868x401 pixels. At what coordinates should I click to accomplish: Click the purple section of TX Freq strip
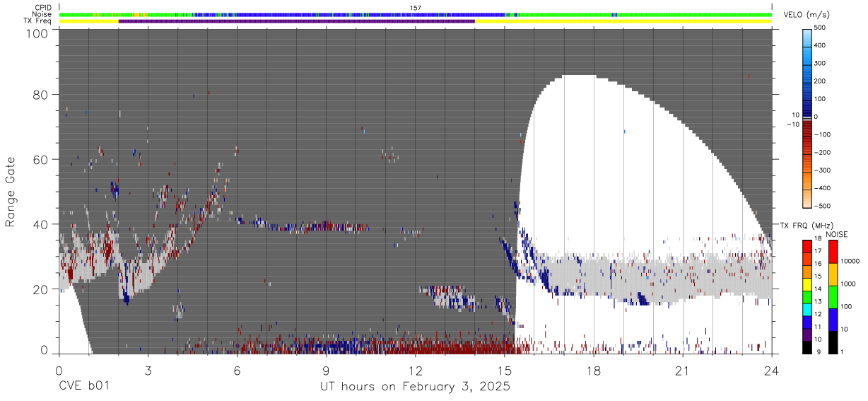(296, 21)
